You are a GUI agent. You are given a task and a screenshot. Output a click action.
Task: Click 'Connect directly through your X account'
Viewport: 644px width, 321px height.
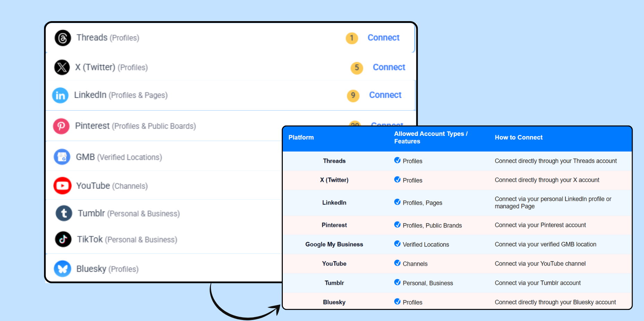(547, 180)
